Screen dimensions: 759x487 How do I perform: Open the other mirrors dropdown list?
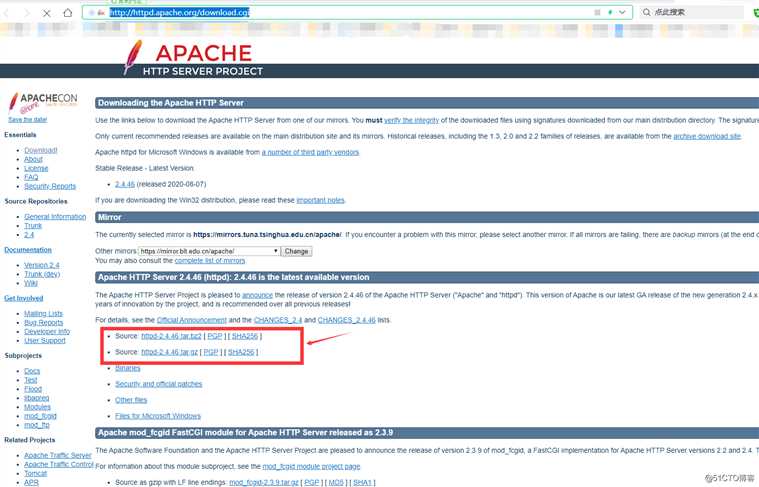[209, 251]
